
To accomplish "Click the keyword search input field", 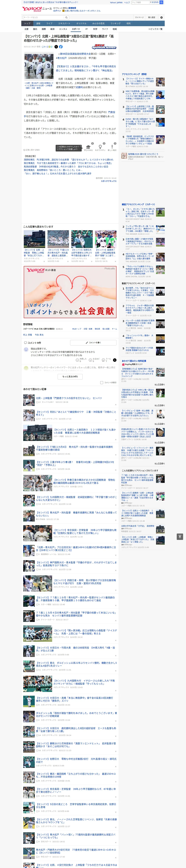I will (44, 18).
